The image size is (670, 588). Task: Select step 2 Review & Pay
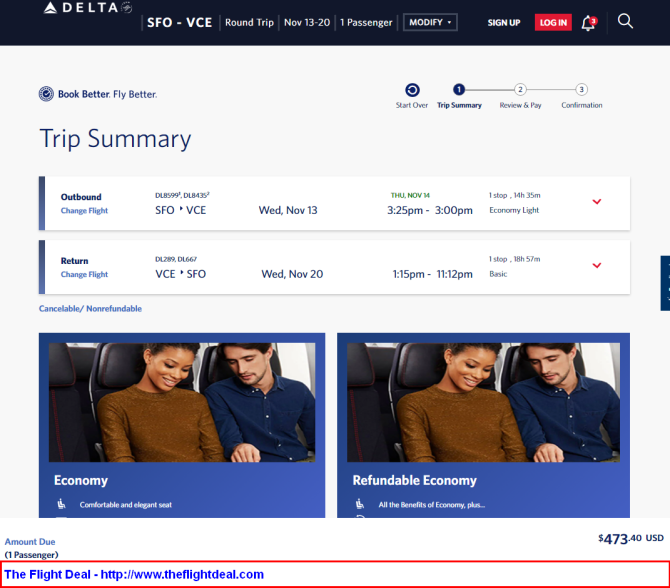coord(520,89)
